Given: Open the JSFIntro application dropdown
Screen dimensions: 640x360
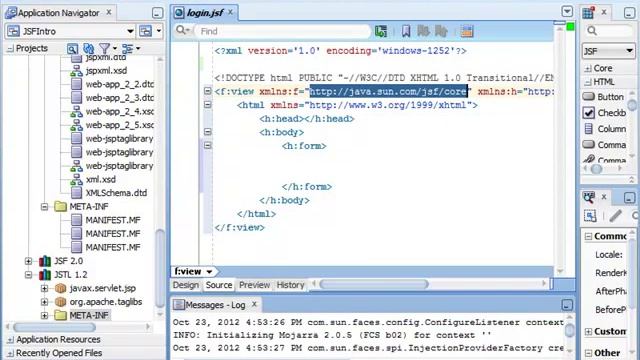Looking at the screenshot, I should coord(130,31).
